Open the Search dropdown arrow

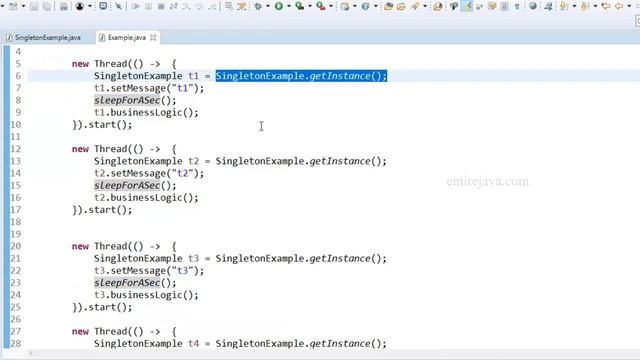(x=425, y=6)
